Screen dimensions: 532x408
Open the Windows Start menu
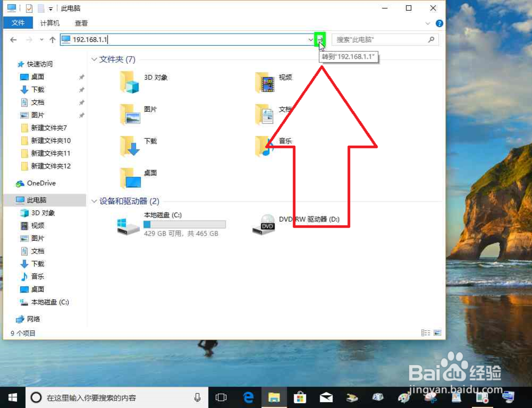click(x=13, y=397)
